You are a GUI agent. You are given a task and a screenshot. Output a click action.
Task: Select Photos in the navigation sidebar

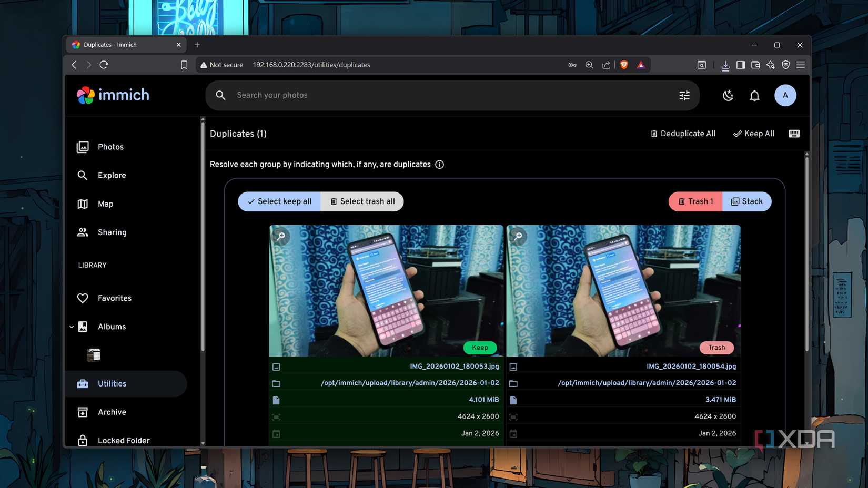[x=83, y=147]
